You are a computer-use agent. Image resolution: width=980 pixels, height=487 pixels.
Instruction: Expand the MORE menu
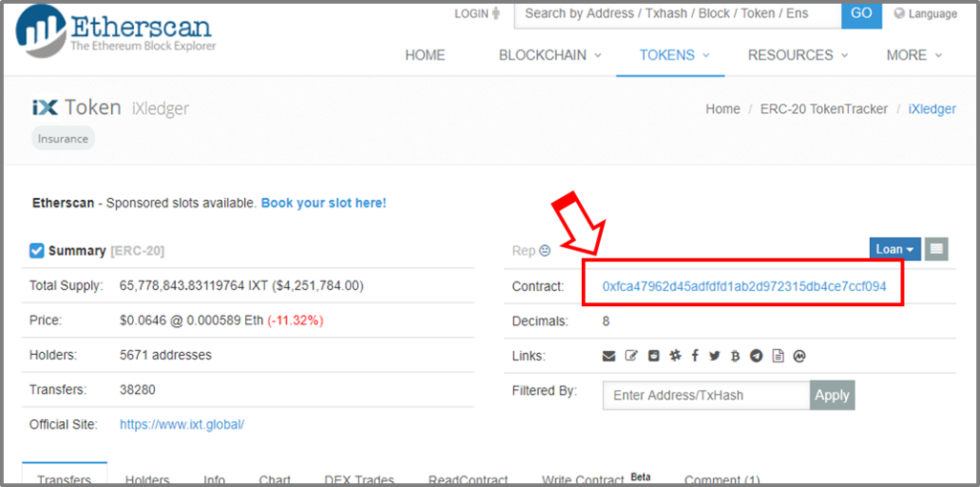coord(914,55)
